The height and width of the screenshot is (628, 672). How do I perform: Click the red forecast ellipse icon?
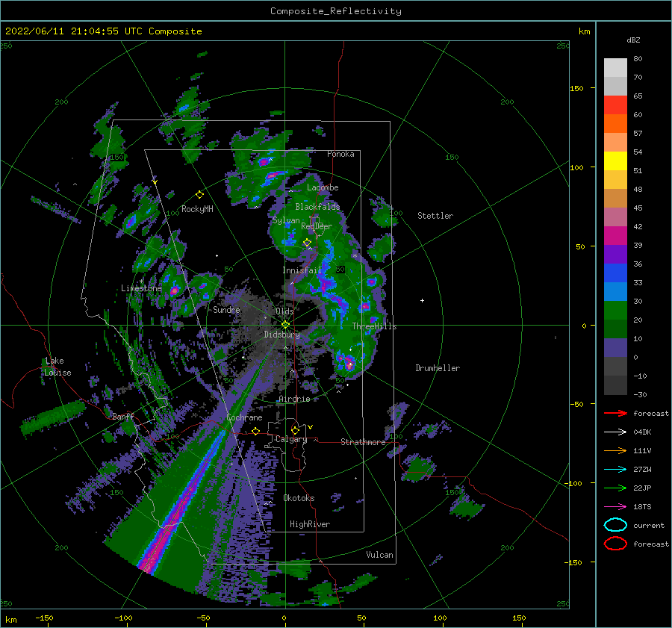pyautogui.click(x=615, y=544)
